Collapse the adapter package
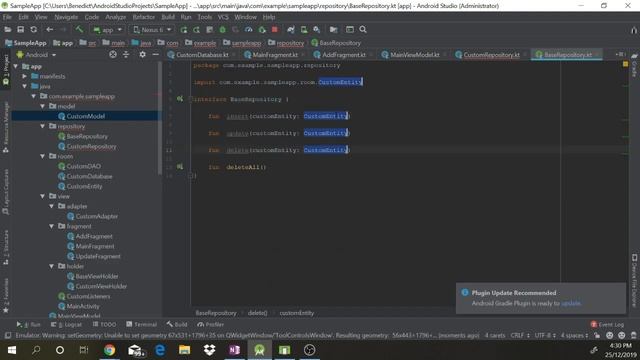Viewport: 640px width, 360px height. (x=51, y=206)
